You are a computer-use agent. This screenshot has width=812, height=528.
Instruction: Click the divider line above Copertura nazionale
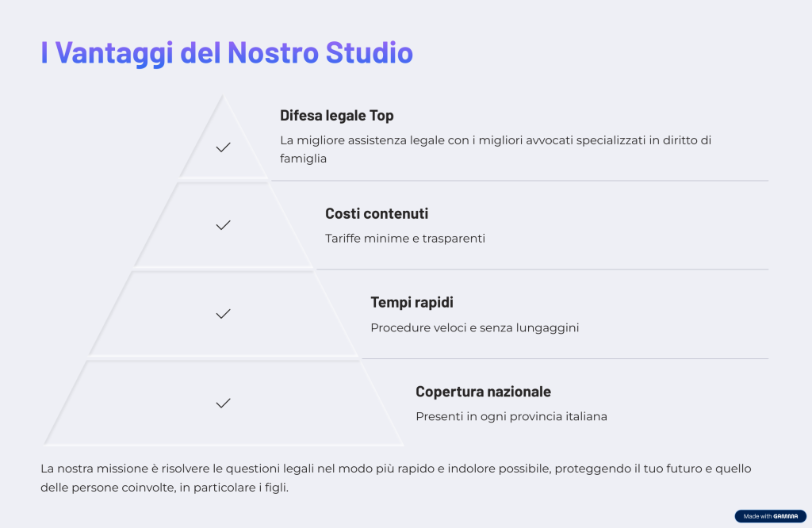click(x=565, y=358)
